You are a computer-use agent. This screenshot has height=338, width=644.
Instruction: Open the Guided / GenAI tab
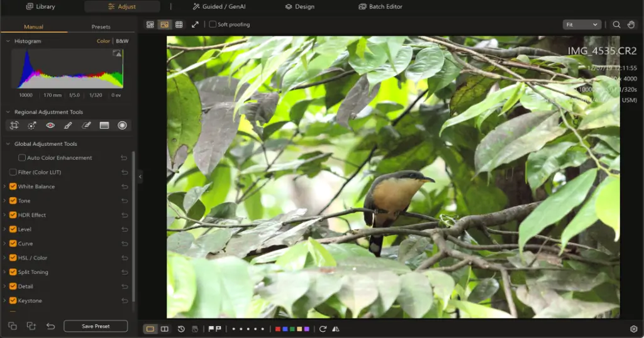[219, 6]
